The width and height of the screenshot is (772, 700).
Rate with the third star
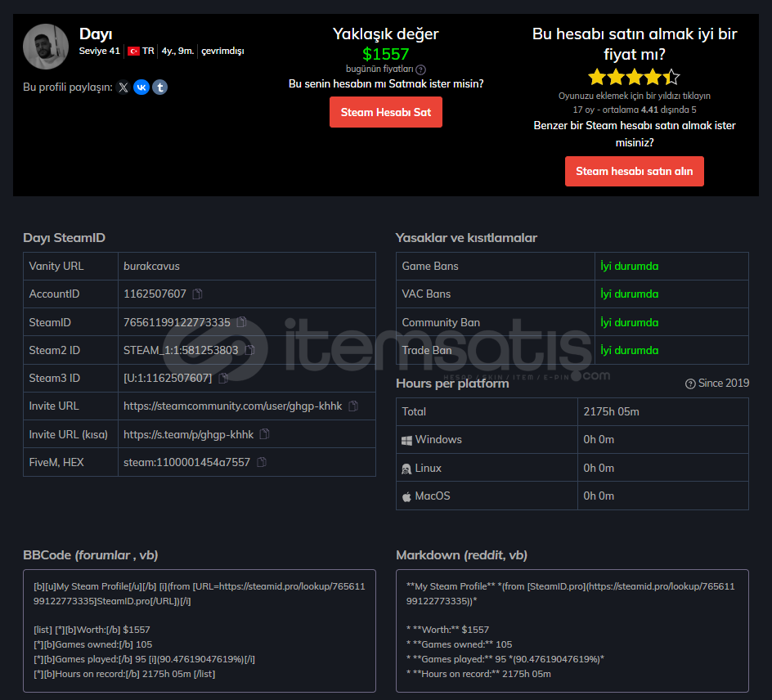tap(634, 77)
